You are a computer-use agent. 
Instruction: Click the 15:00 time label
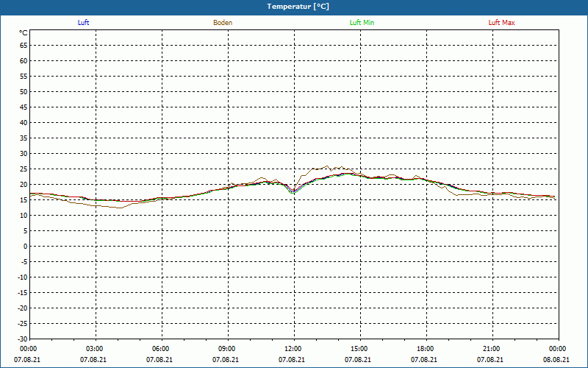[359, 349]
